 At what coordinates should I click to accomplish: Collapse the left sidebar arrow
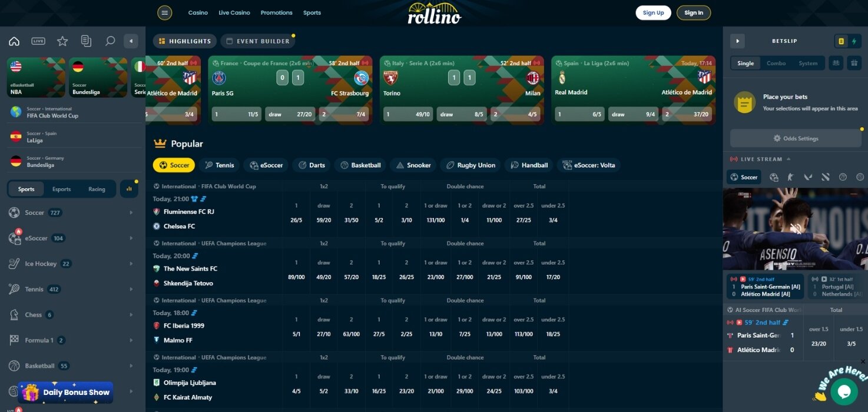coord(131,41)
